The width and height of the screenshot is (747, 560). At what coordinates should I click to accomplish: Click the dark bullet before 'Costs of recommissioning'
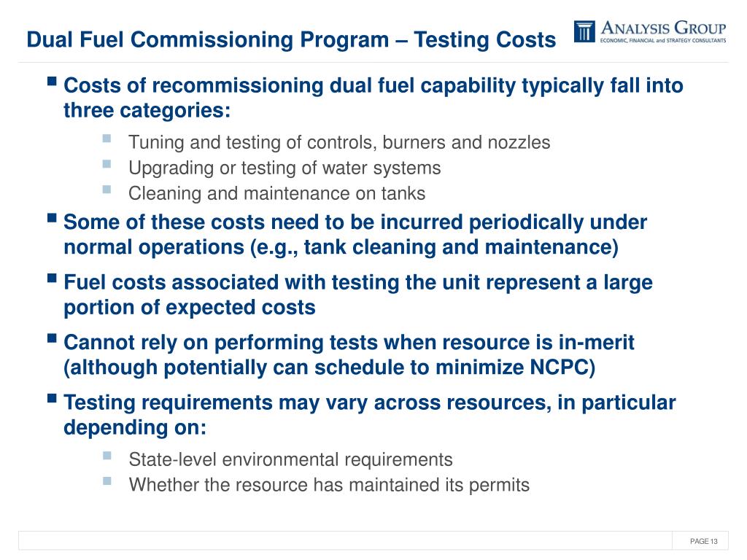point(53,81)
